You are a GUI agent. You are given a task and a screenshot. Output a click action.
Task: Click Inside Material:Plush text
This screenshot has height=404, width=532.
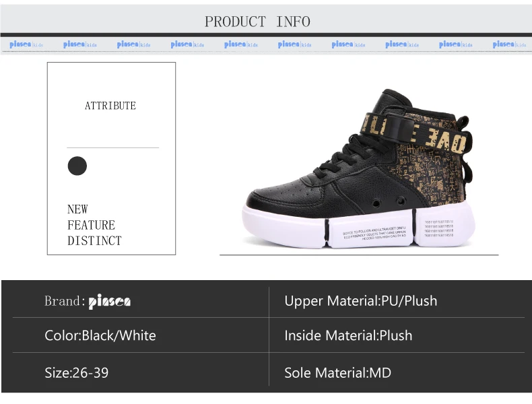(x=348, y=335)
